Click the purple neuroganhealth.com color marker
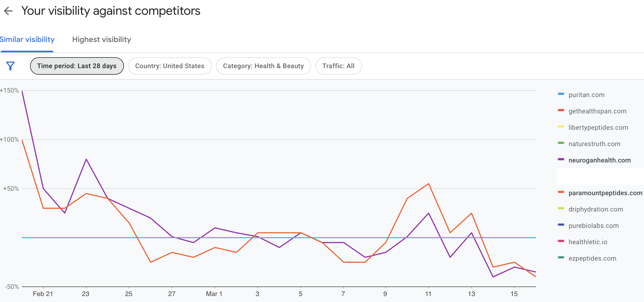 point(561,159)
